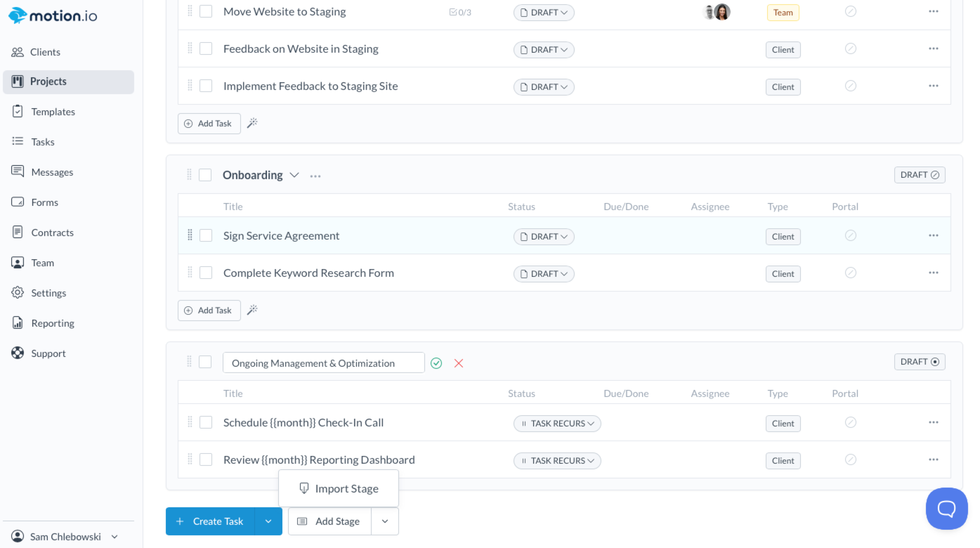Viewport: 980px width, 548px height.
Task: Click DRAFT badge on Onboarding stage
Action: 920,175
